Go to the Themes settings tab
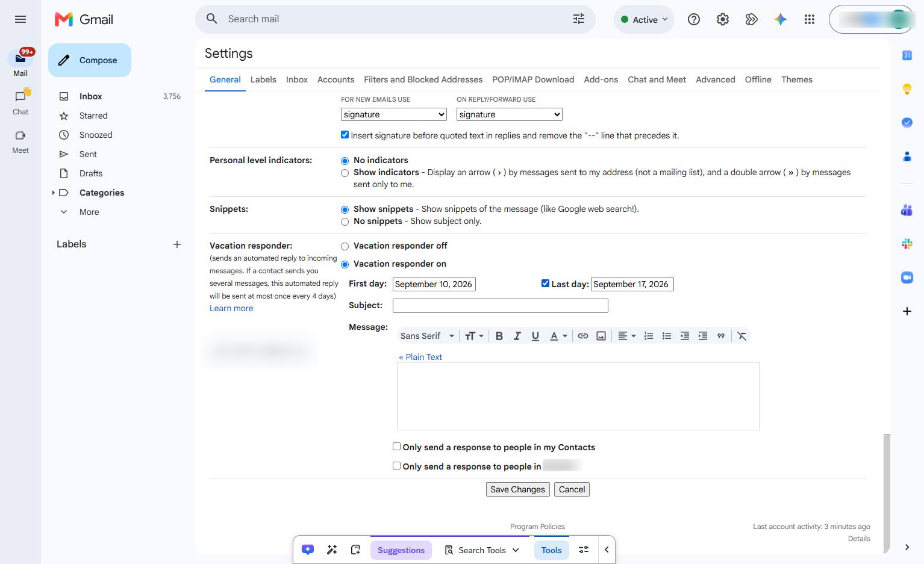This screenshot has height=564, width=924. pos(796,79)
